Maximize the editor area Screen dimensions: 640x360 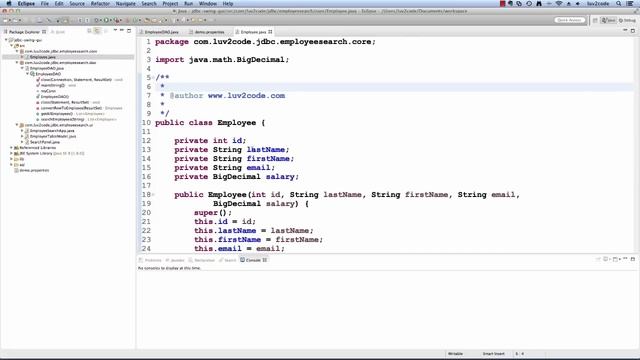pos(633,31)
